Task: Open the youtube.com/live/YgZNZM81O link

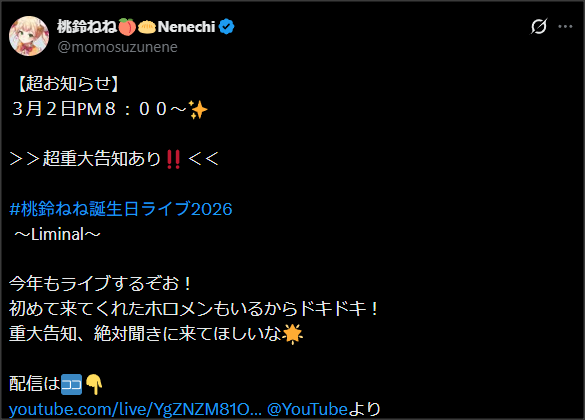Action: [x=135, y=409]
